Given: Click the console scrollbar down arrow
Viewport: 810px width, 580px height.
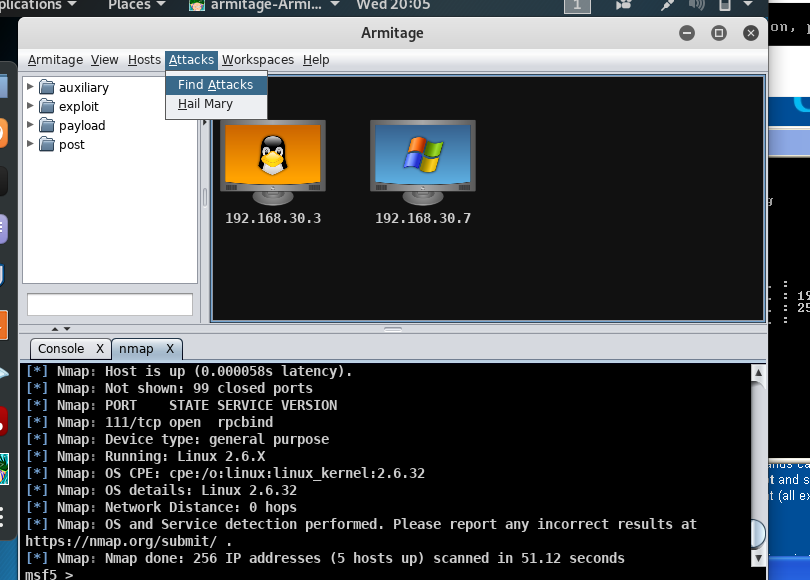Looking at the screenshot, I should tap(758, 558).
